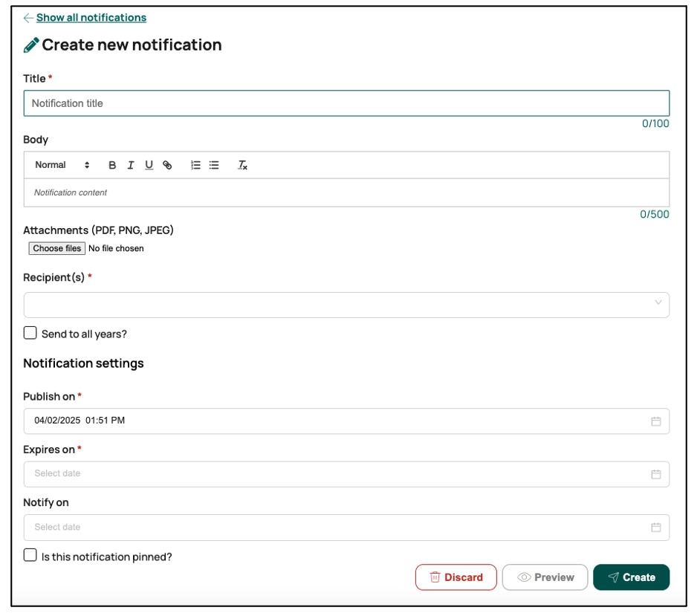Image resolution: width=700 pixels, height=616 pixels.
Task: Check Is this notification pinned option
Action: 30,556
